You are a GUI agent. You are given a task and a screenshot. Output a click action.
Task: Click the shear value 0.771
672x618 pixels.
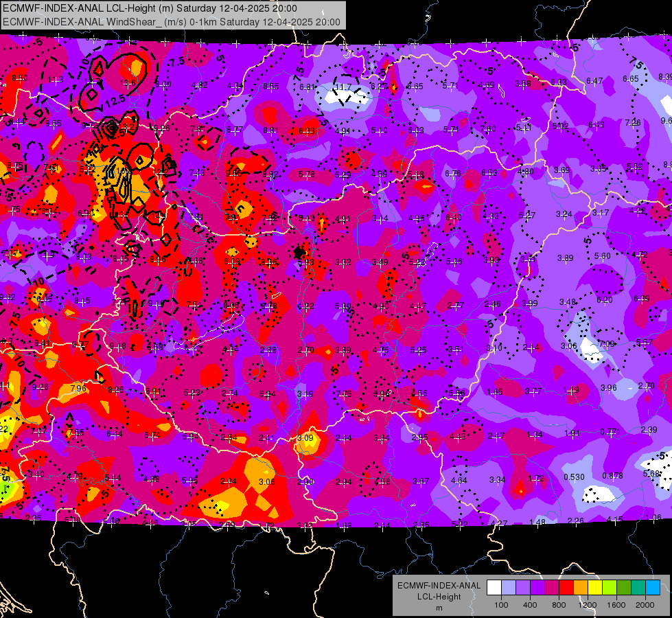pyautogui.click(x=610, y=431)
